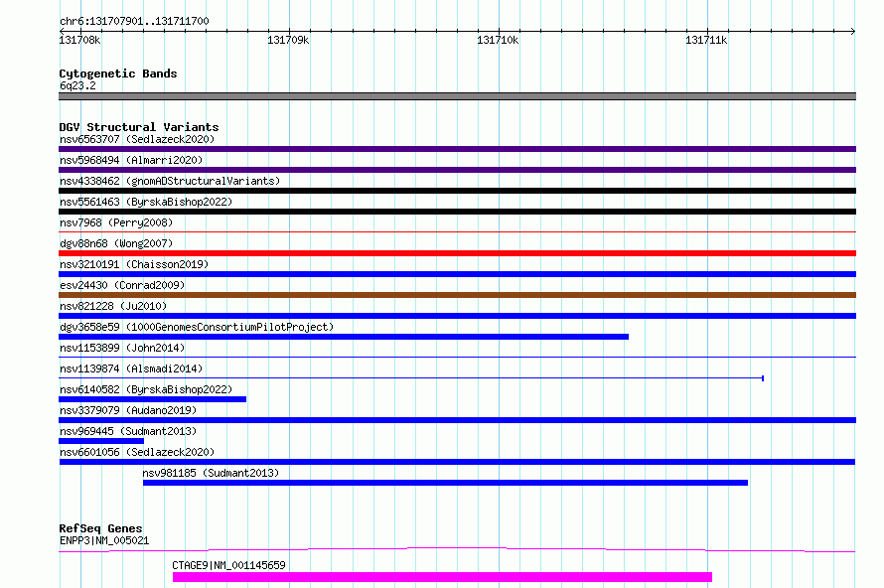Click the Cytogenetic Bands track title
The width and height of the screenshot is (884, 588).
click(x=118, y=73)
